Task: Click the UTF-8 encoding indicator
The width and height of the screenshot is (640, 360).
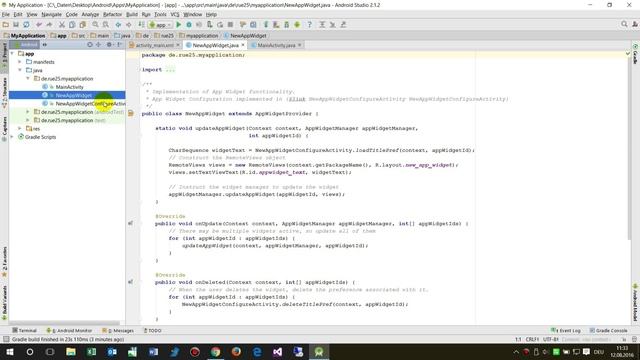Action: tap(551, 339)
